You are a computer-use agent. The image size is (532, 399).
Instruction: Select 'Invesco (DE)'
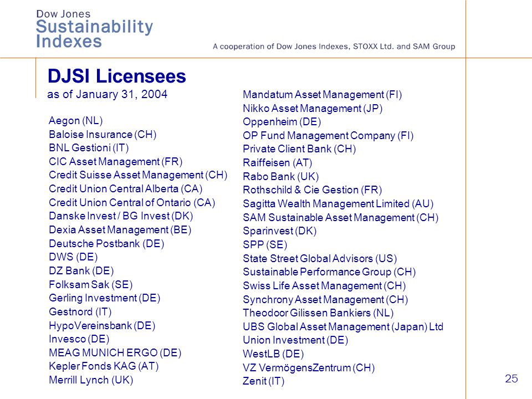click(79, 339)
